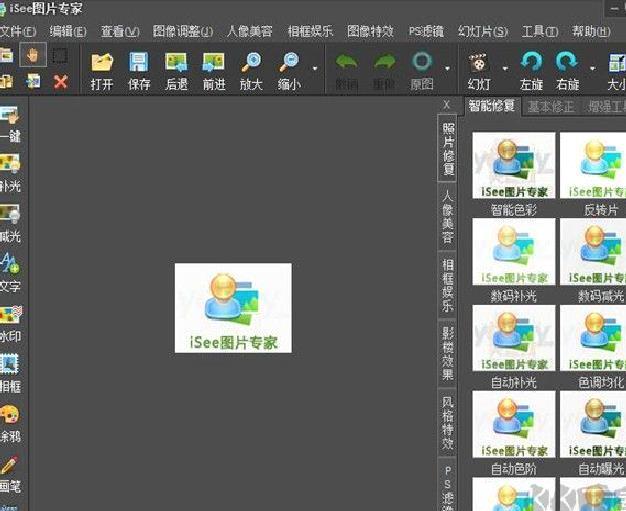Open the 图像特效 menu
Viewport: 626px width, 511px height.
tap(370, 31)
